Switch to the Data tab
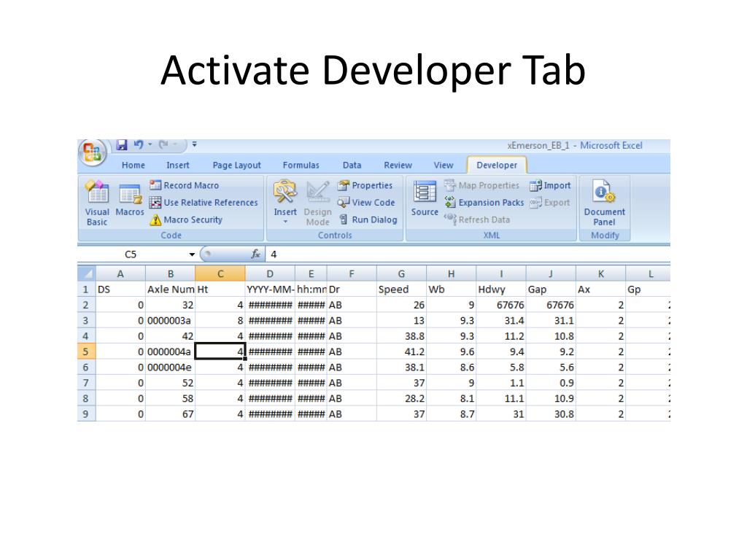 [352, 166]
